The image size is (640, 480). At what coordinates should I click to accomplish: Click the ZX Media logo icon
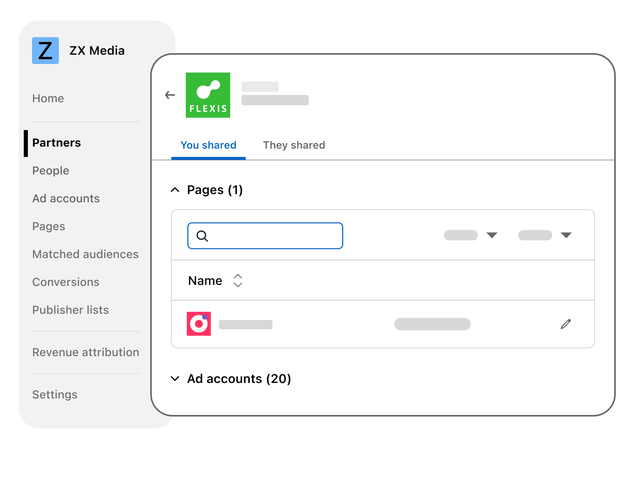[45, 51]
